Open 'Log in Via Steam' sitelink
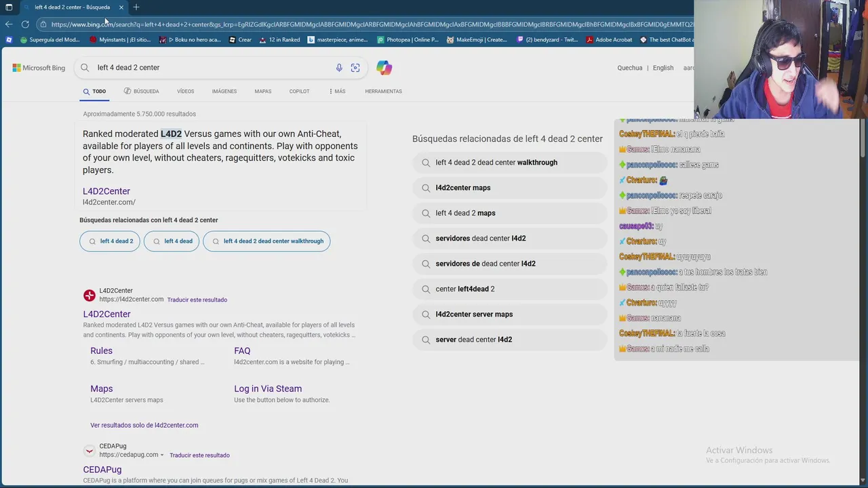 pyautogui.click(x=268, y=388)
